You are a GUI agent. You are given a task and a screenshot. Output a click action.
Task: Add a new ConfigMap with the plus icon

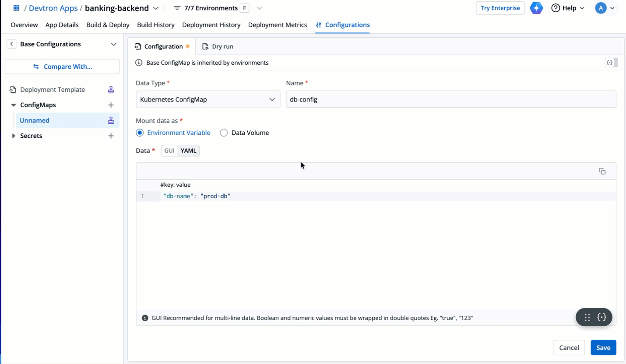(x=111, y=105)
